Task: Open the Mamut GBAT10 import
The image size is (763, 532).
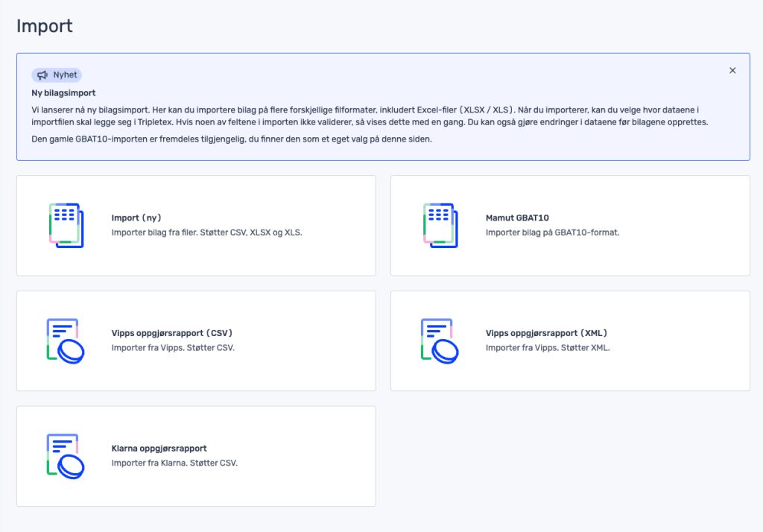Action: pyautogui.click(x=570, y=225)
